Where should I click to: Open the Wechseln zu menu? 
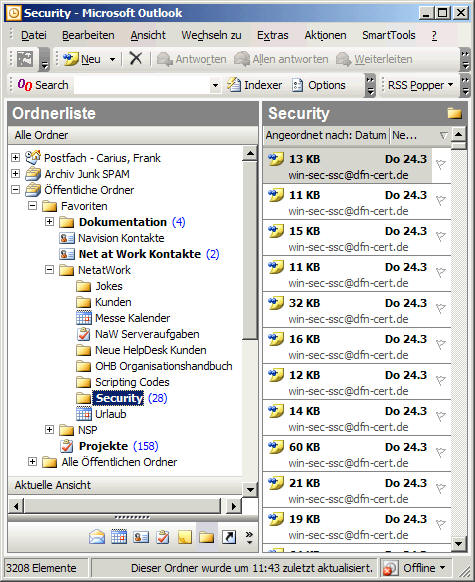click(212, 35)
